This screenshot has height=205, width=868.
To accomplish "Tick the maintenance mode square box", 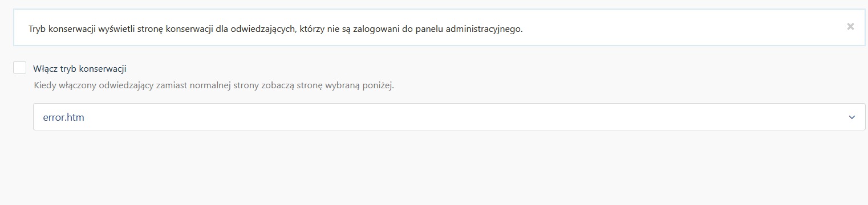I will tap(20, 68).
